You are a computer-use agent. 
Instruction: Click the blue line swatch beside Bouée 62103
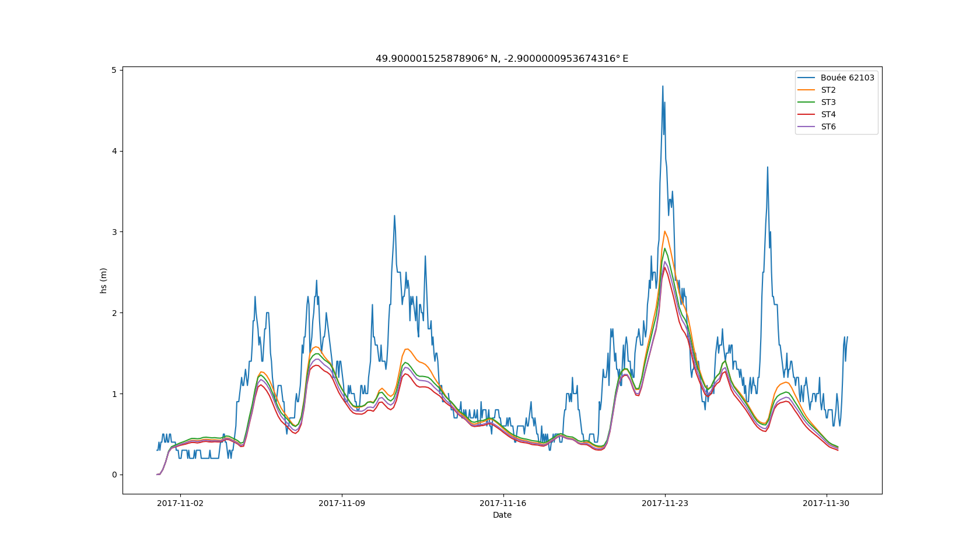(x=806, y=78)
